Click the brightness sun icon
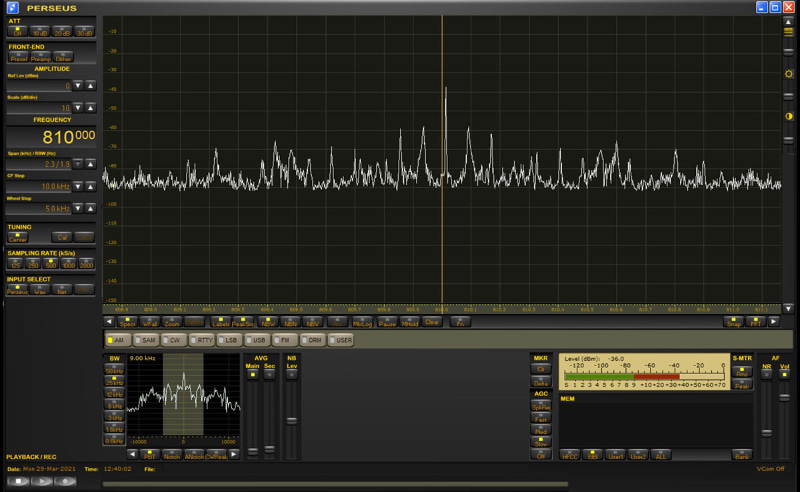The height and width of the screenshot is (492, 800). 788,74
